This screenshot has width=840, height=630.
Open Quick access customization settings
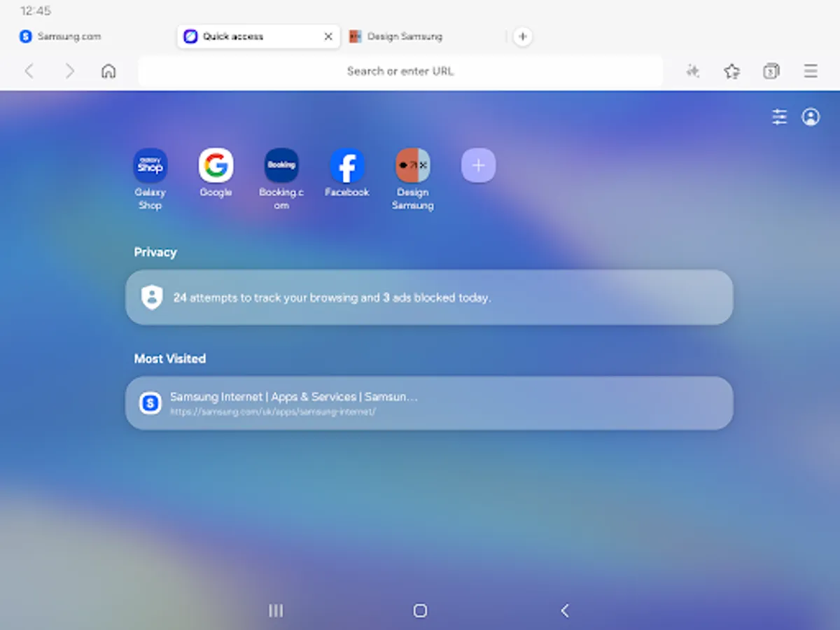[x=780, y=116]
